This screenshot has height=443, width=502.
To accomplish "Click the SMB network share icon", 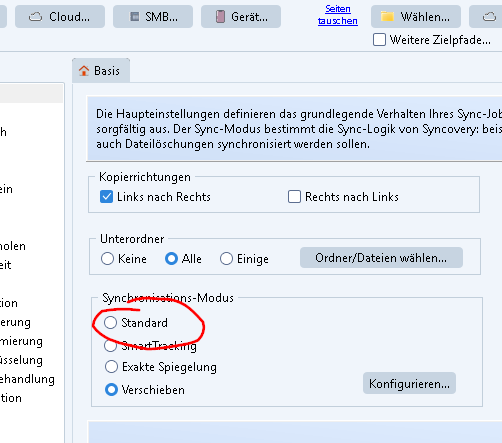I will pyautogui.click(x=134, y=16).
